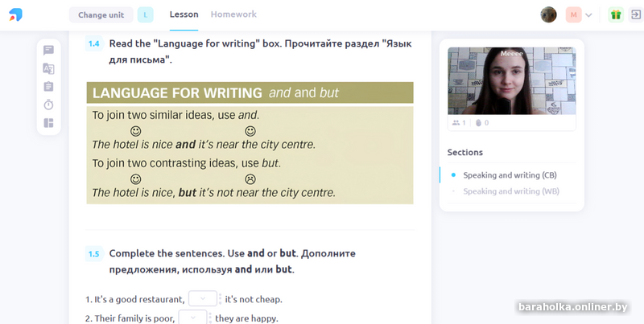Open the clipboard notes icon in the sidebar
The height and width of the screenshot is (324, 644).
tap(48, 87)
